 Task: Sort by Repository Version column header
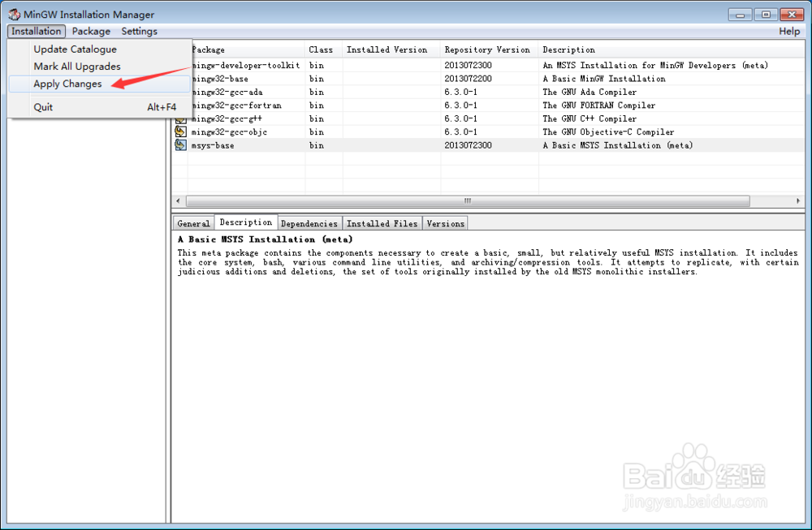(x=490, y=50)
